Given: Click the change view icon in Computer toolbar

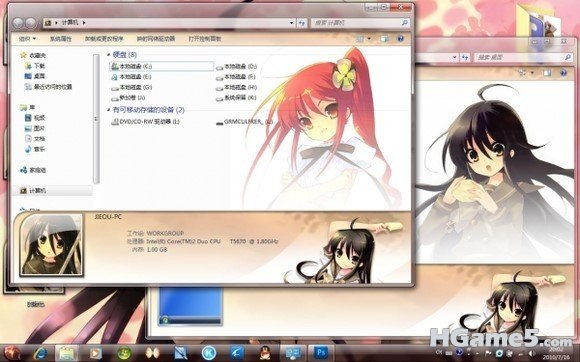Looking at the screenshot, I should click(x=360, y=38).
